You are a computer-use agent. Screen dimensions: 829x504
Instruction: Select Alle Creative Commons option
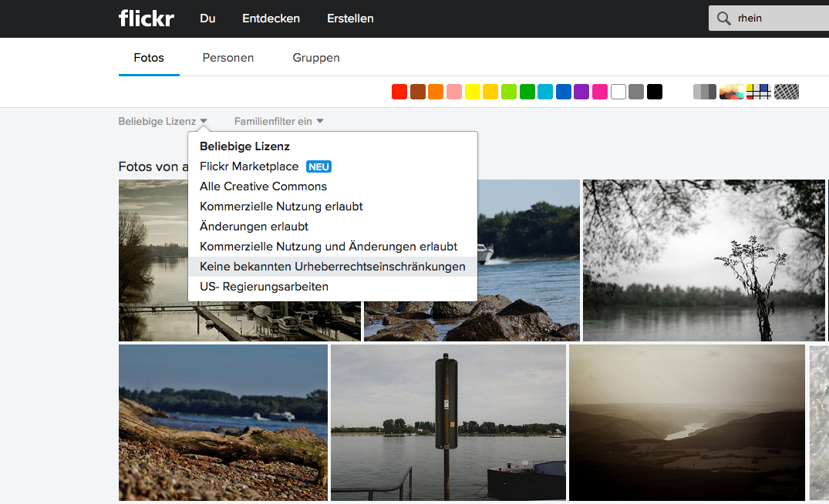click(333, 186)
